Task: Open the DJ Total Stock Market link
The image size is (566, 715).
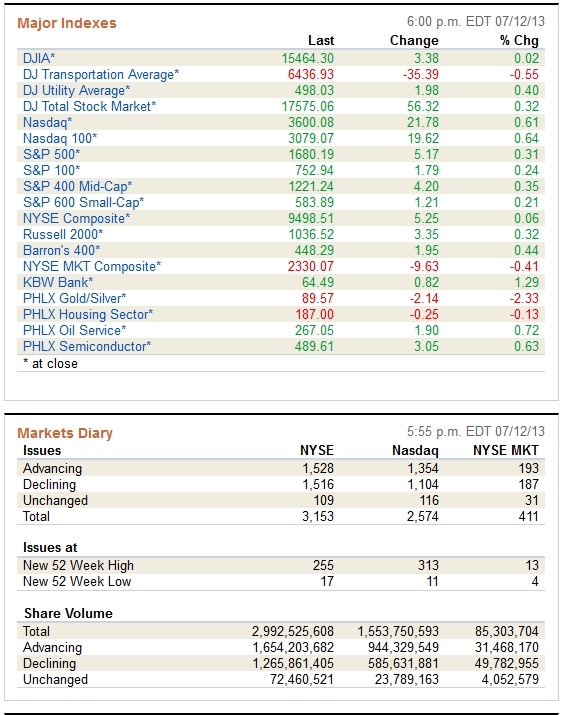Action: [x=89, y=106]
